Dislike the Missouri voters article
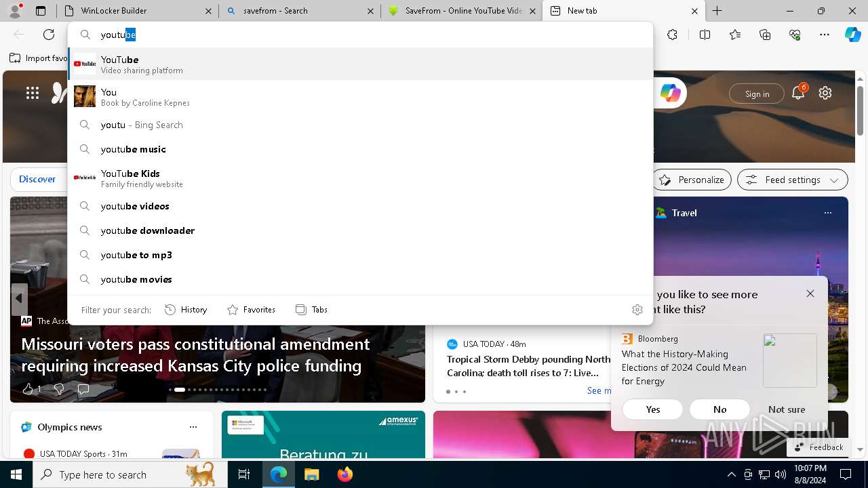868x488 pixels. tap(58, 389)
